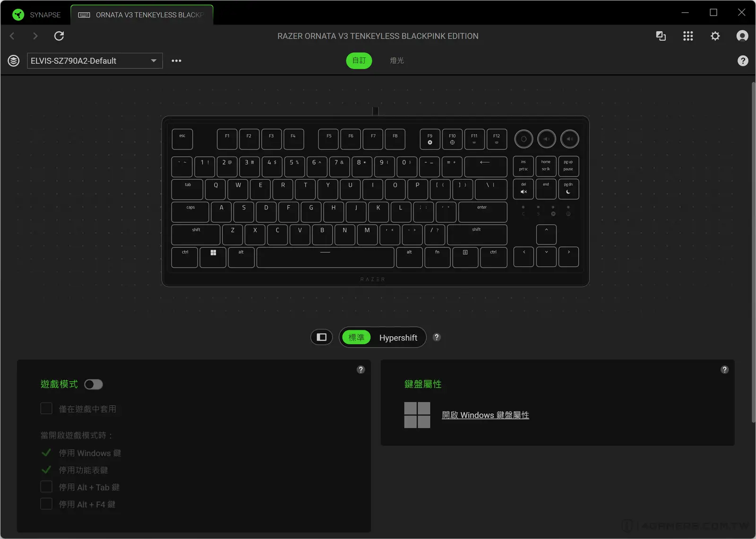Select the down arrow key
Image resolution: width=756 pixels, height=539 pixels.
click(x=546, y=257)
